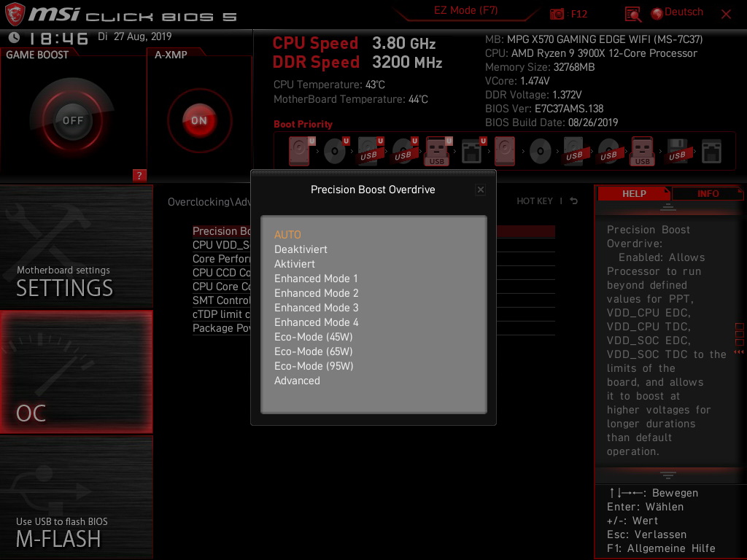The width and height of the screenshot is (747, 560).
Task: Select legacy optical disc boot icon
Action: 541,152
